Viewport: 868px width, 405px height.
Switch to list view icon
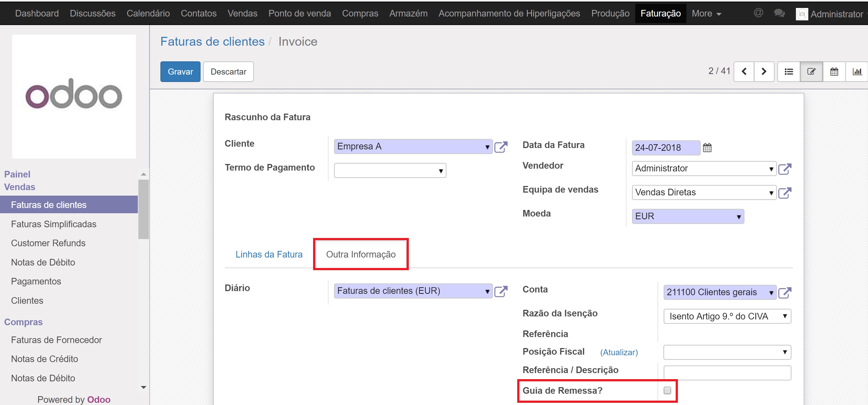pos(788,72)
